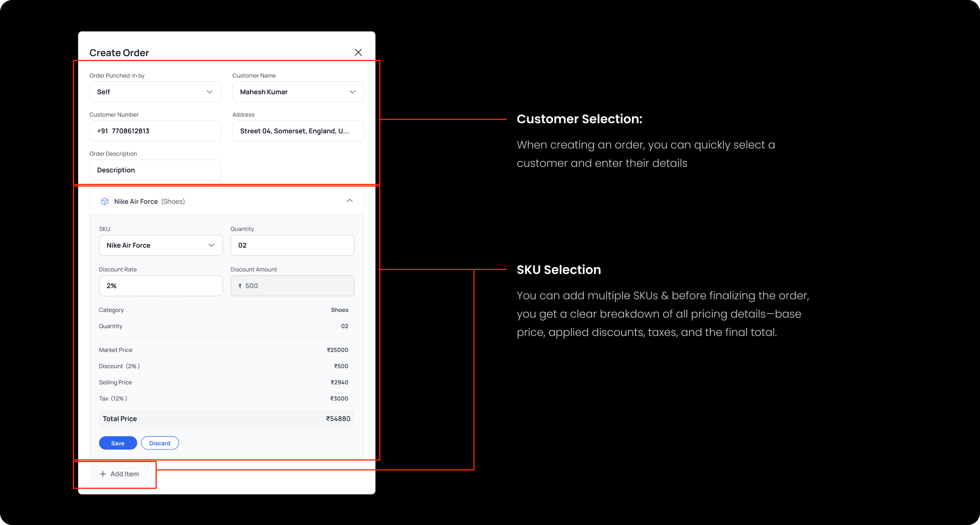
Task: Click the package icon beside Nike Air Force
Action: pyautogui.click(x=105, y=201)
